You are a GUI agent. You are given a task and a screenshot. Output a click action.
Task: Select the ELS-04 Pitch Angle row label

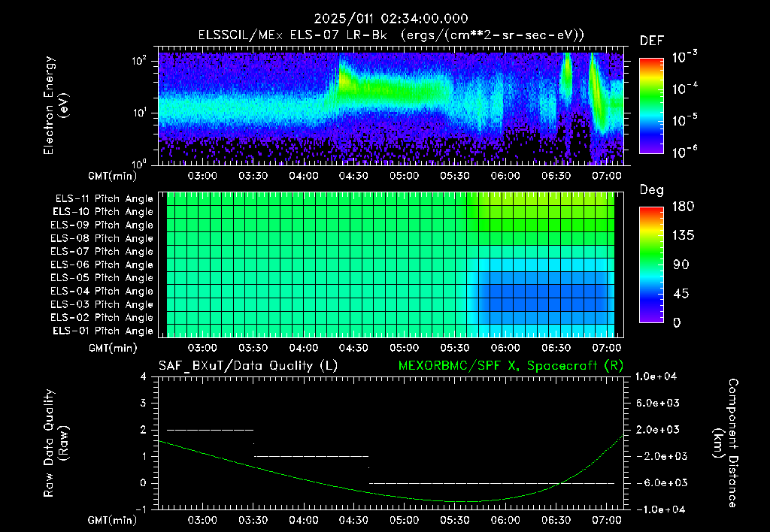point(102,291)
